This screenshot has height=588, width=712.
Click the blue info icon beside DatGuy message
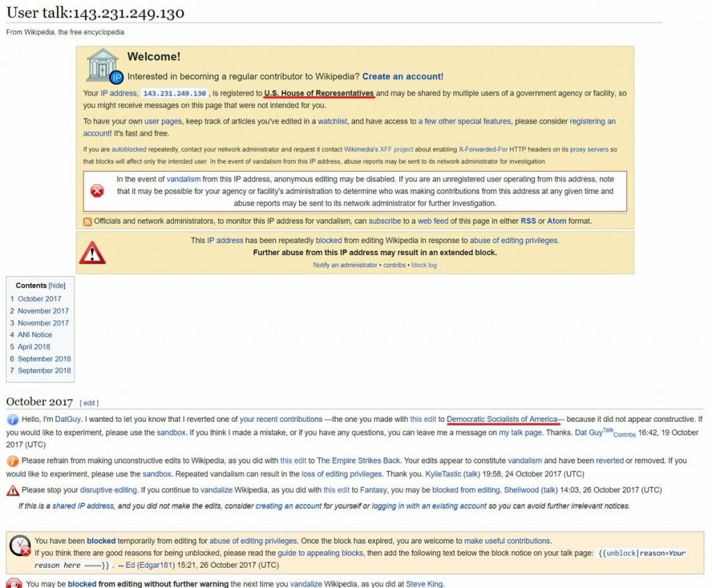(13, 420)
